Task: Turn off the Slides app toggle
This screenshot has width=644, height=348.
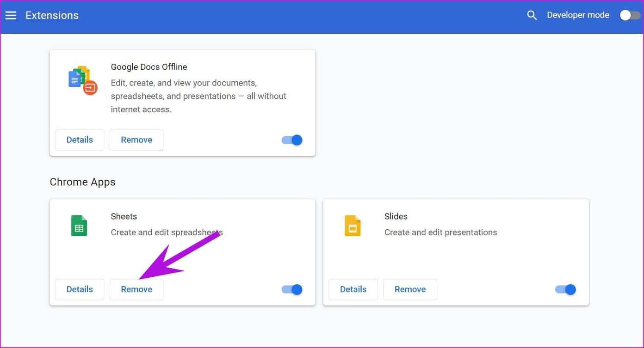Action: click(x=565, y=289)
